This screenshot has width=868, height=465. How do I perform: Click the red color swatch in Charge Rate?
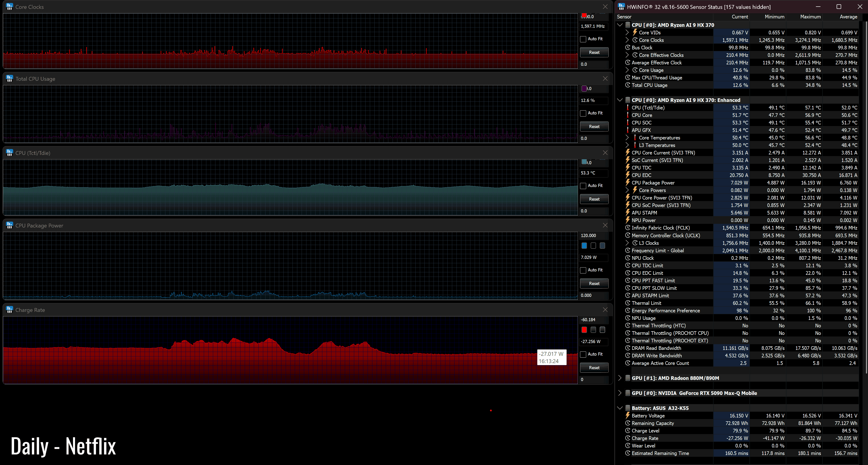[584, 330]
